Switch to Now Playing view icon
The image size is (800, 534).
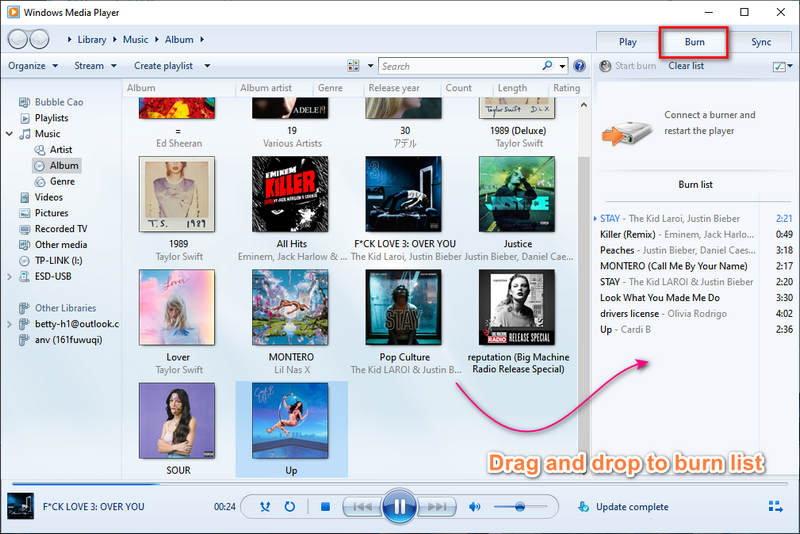(776, 506)
